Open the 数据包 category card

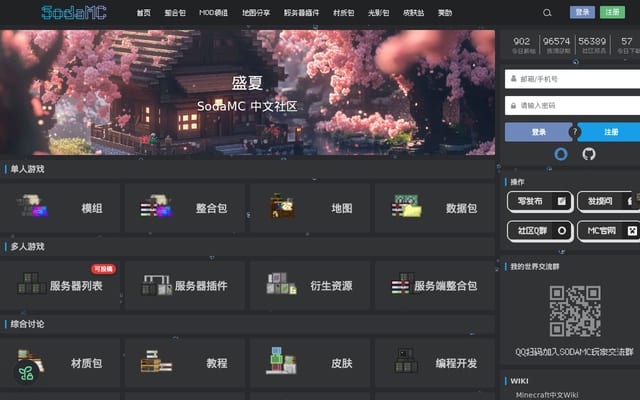click(435, 208)
